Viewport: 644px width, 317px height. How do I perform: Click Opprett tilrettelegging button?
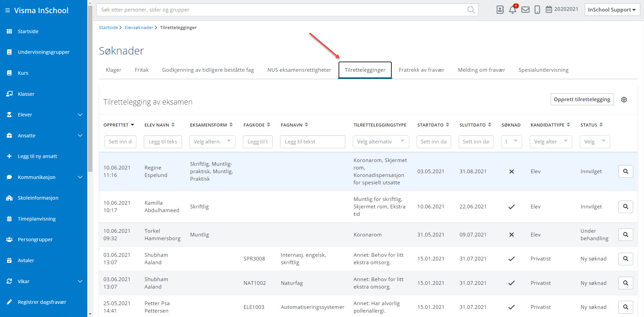pyautogui.click(x=582, y=99)
